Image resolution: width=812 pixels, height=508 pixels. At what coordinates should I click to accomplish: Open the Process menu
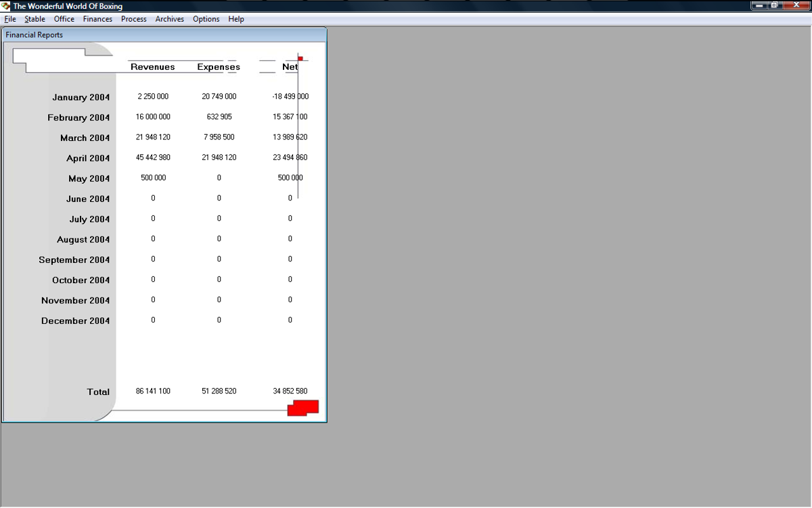click(x=134, y=19)
